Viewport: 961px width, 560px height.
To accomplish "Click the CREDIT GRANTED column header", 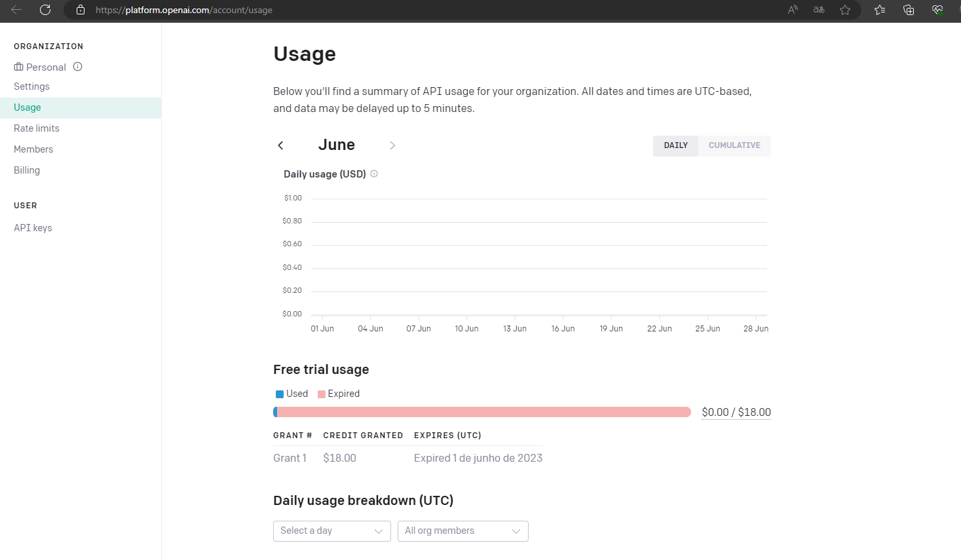I will pyautogui.click(x=363, y=436).
